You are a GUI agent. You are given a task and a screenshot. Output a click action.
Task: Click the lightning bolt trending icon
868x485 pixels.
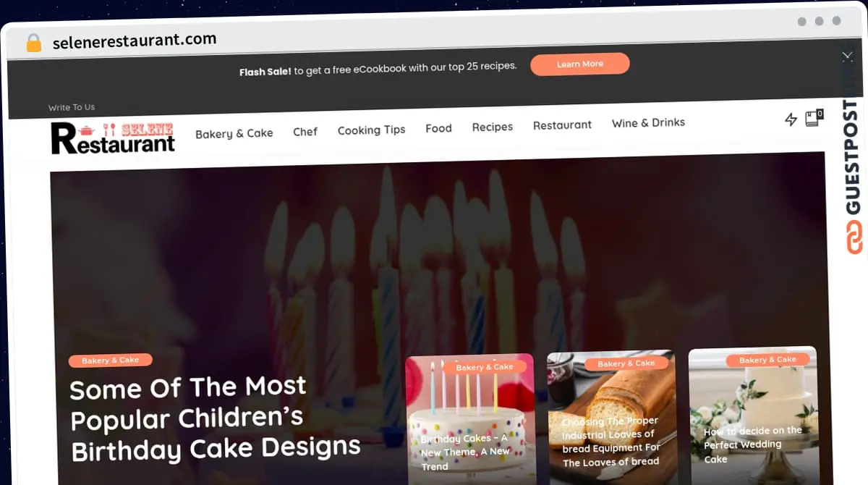click(791, 119)
